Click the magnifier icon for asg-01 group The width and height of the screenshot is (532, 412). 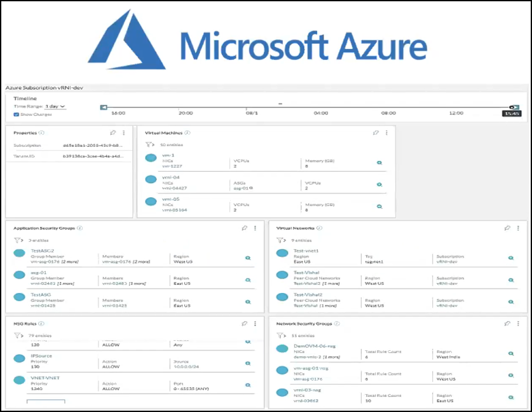pos(248,280)
